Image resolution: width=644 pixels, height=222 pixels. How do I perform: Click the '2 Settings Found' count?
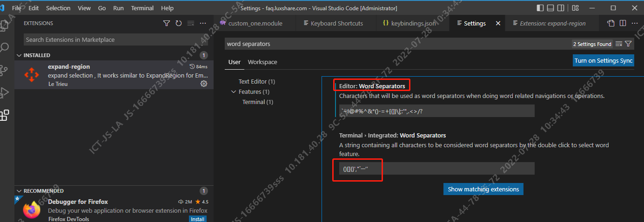click(592, 44)
